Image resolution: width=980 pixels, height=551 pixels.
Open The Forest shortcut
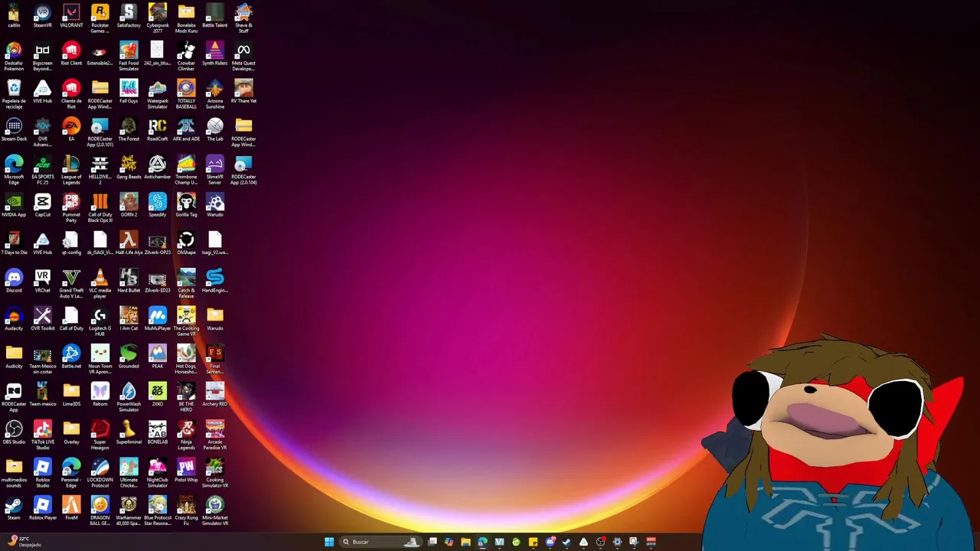coord(129,129)
